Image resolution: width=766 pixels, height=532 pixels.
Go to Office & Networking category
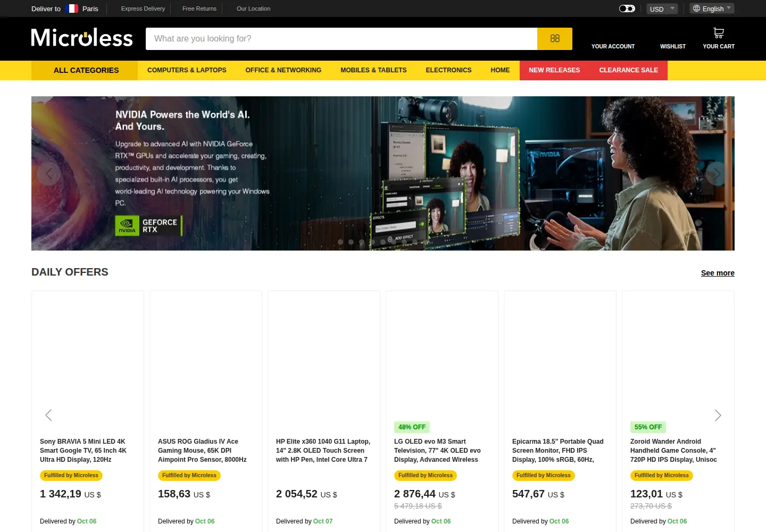point(284,70)
